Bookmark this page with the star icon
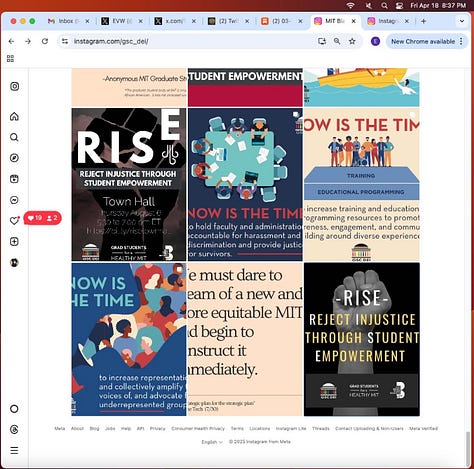 [x=352, y=41]
